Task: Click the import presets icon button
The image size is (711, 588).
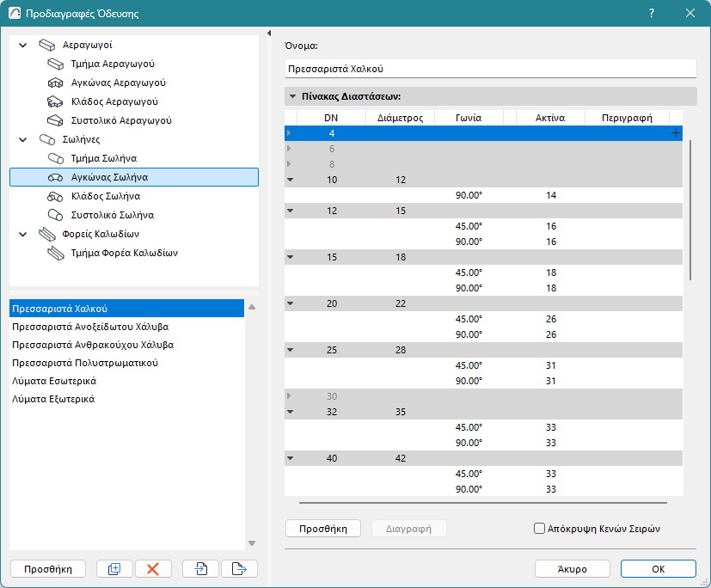Action: [x=200, y=568]
